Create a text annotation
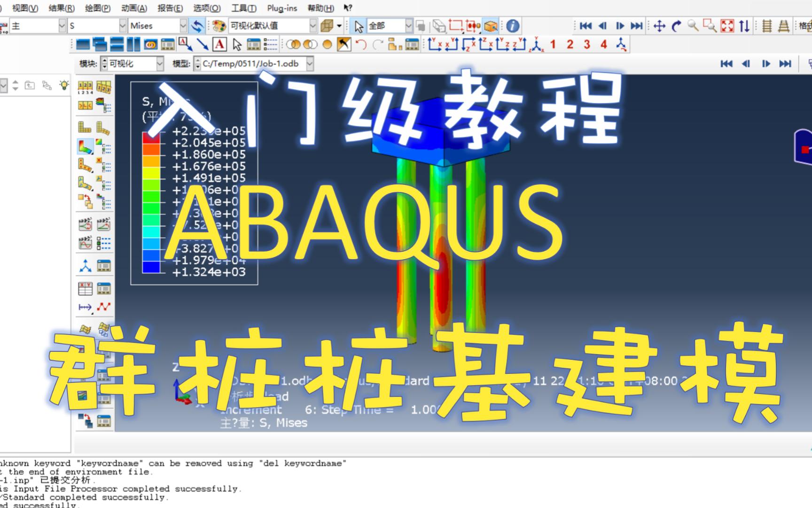The image size is (812, 508). pyautogui.click(x=219, y=45)
